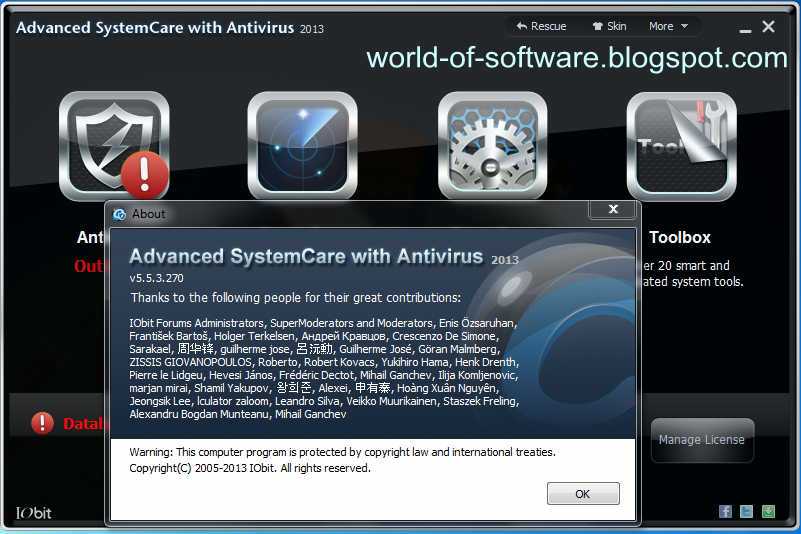Screen dimensions: 801x534
Task: Expand the More dropdown menu
Action: click(x=668, y=26)
